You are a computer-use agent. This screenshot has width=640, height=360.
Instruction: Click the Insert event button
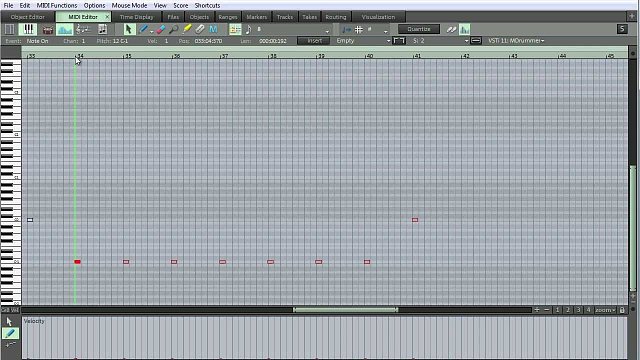click(314, 41)
